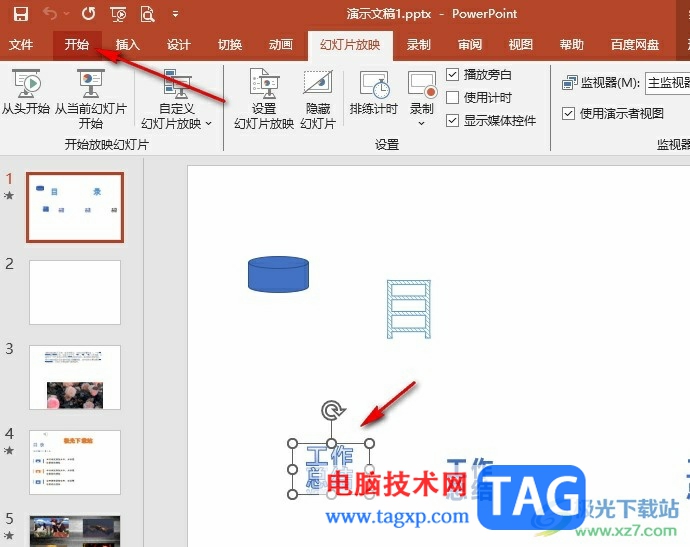Open the 动画 tab
Image resolution: width=690 pixels, height=547 pixels.
[281, 44]
